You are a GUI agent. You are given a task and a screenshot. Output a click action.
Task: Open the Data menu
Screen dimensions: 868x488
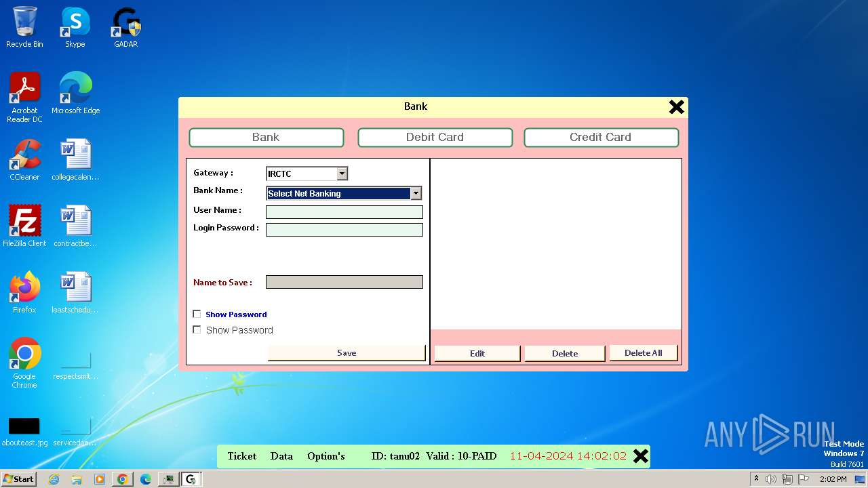click(281, 456)
